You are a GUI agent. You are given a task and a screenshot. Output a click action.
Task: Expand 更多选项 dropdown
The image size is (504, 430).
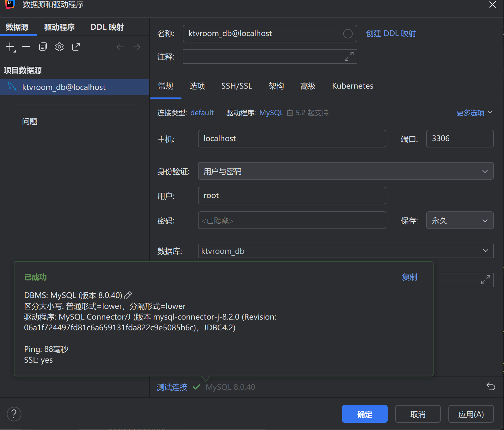point(474,113)
